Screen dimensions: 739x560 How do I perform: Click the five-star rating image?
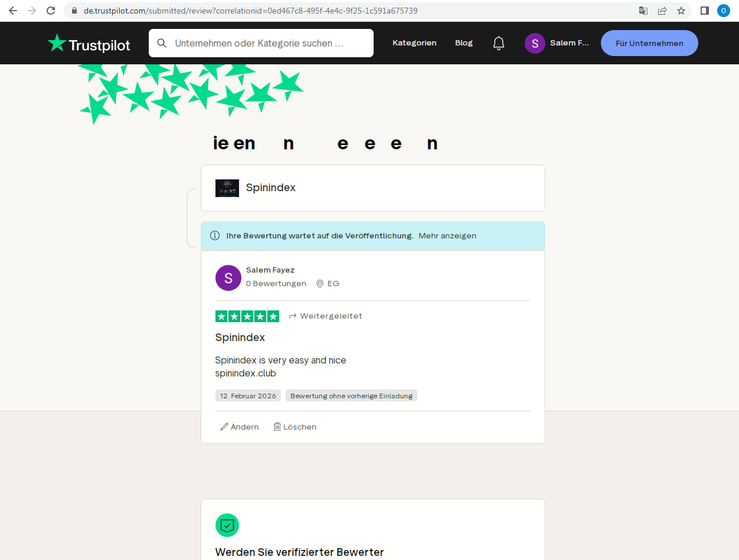[x=247, y=316]
